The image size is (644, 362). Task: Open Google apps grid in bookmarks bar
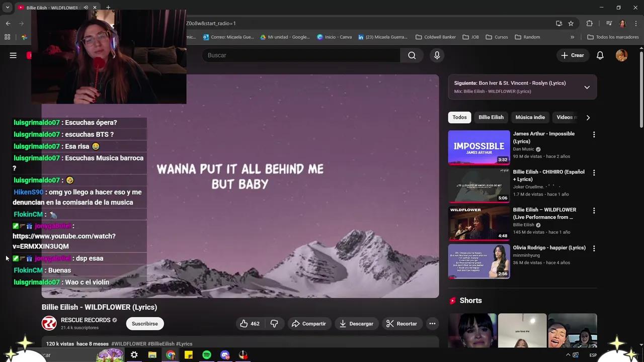click(x=7, y=37)
